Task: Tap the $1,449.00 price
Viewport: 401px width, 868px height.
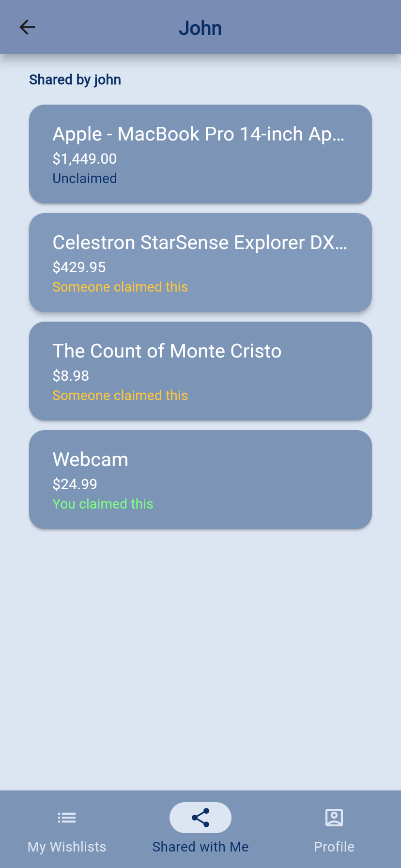Action: pyautogui.click(x=85, y=159)
